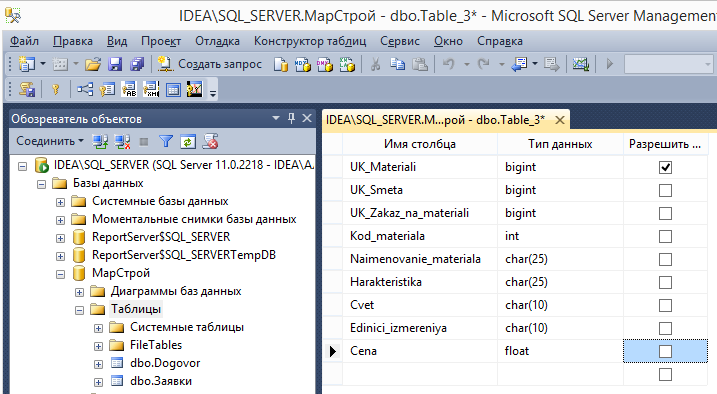
Task: Click the Filter funnel icon
Action: click(166, 142)
